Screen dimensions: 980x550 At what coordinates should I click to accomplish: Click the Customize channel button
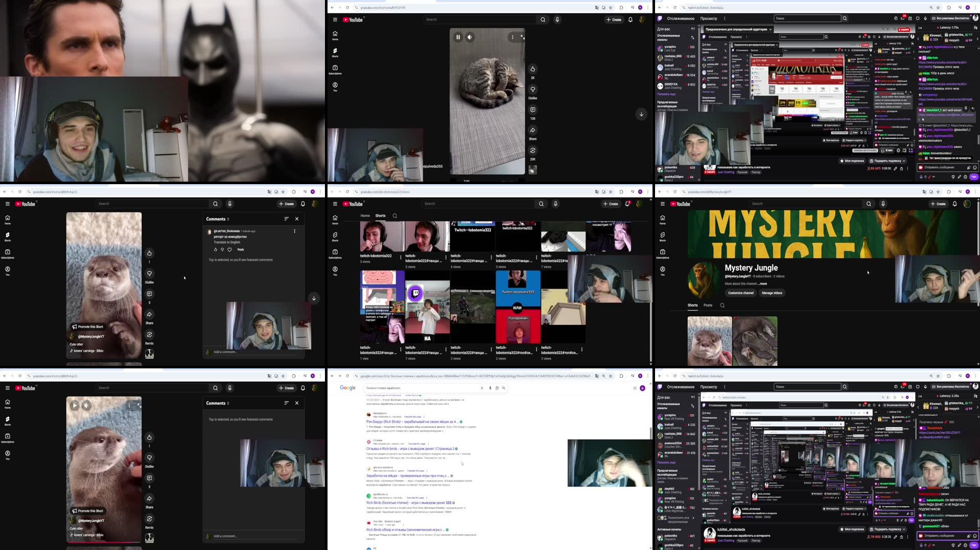tap(741, 293)
